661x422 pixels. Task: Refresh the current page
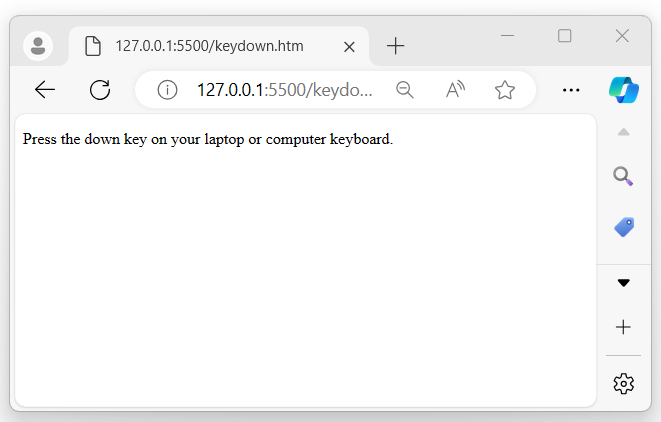(100, 90)
